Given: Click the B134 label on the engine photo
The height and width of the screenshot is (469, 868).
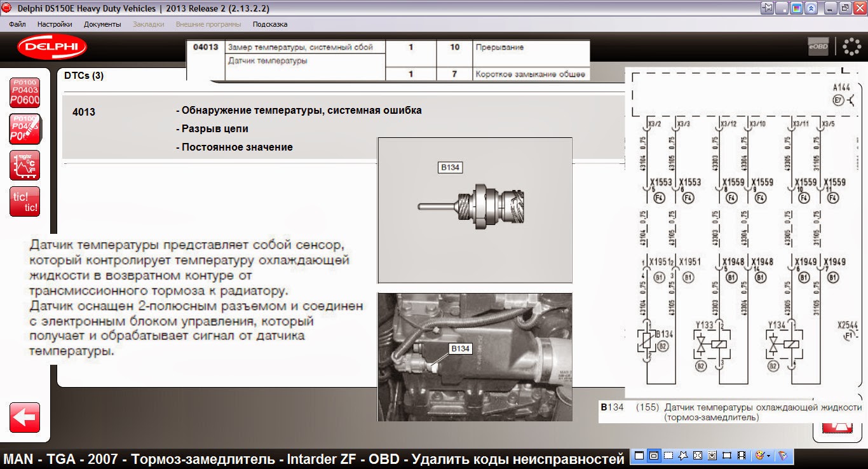Looking at the screenshot, I should (459, 348).
